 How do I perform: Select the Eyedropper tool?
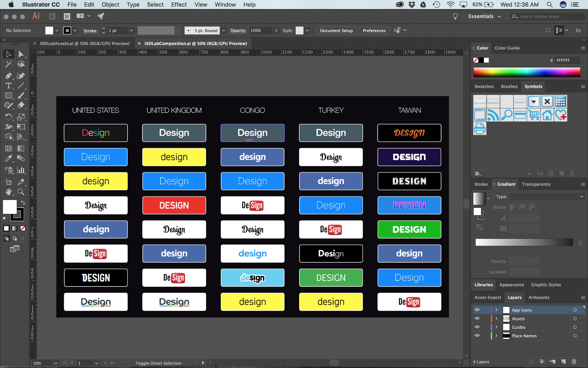tap(8, 158)
